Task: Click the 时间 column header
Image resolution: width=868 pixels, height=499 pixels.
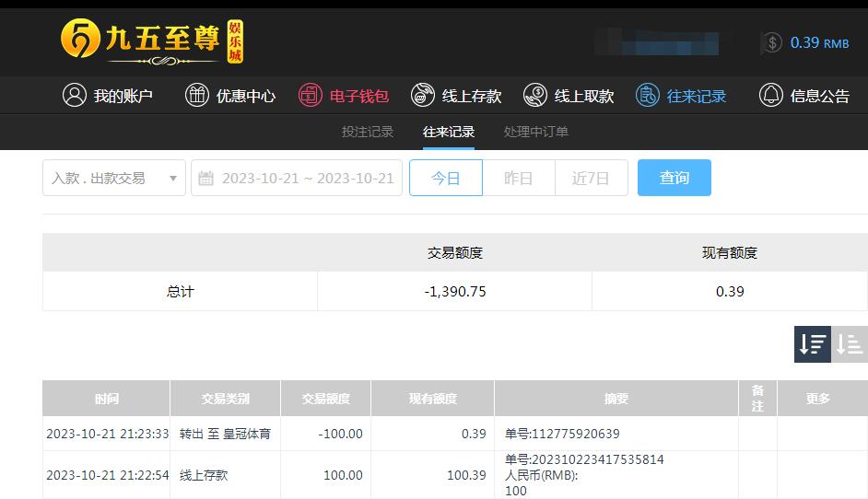Action: pos(106,399)
